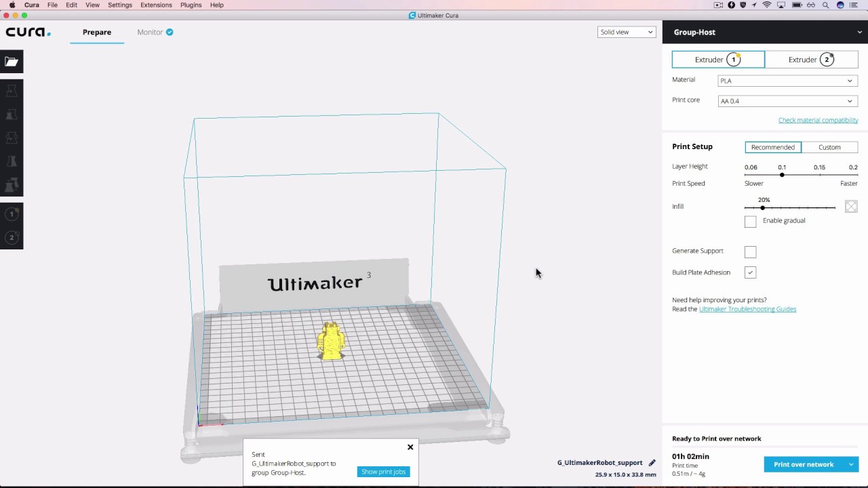
Task: Open the Check material compatibility link
Action: [x=818, y=120]
